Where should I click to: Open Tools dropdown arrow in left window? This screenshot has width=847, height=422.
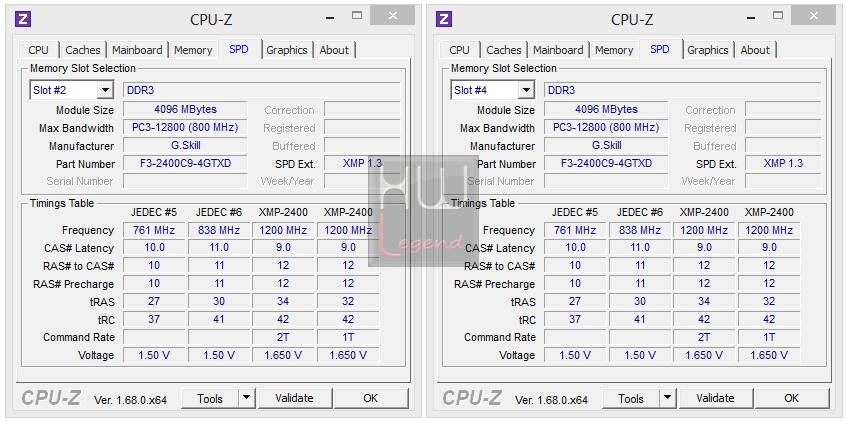pos(247,398)
